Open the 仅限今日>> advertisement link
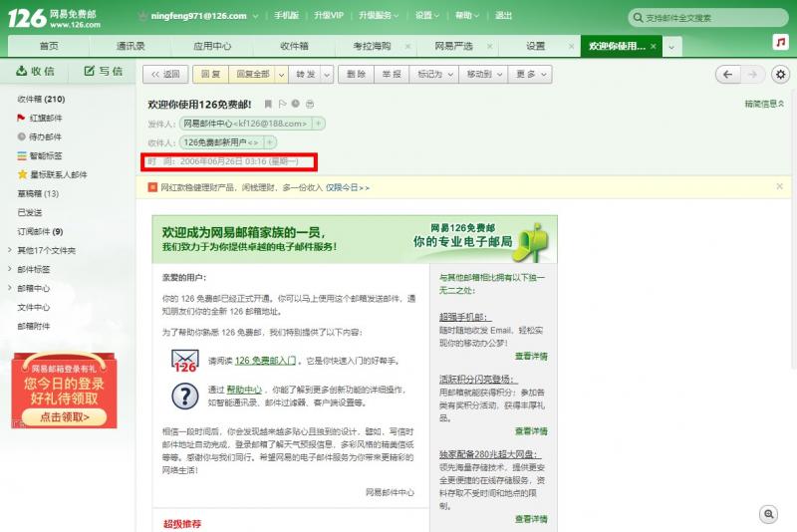This screenshot has width=797, height=532. pyautogui.click(x=348, y=188)
